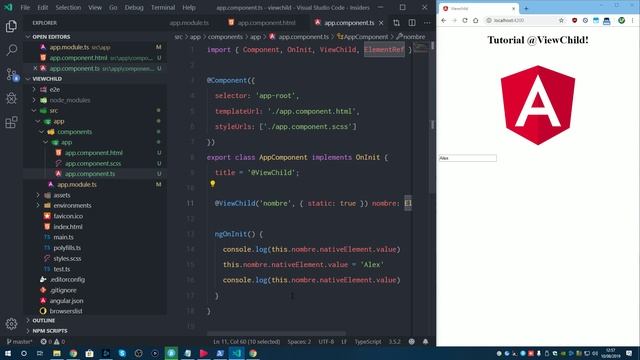Click the browser Home button

click(x=476, y=20)
